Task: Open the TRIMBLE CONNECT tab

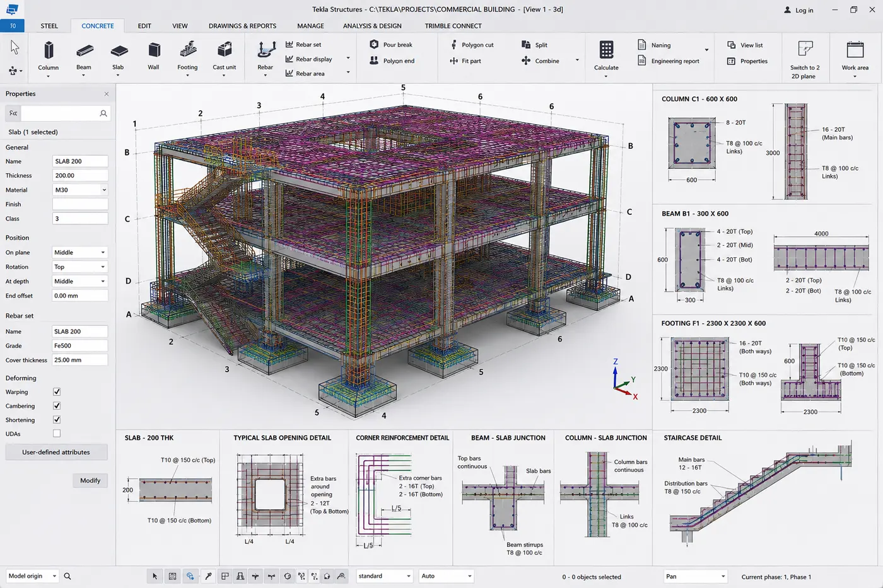Action: [x=453, y=26]
